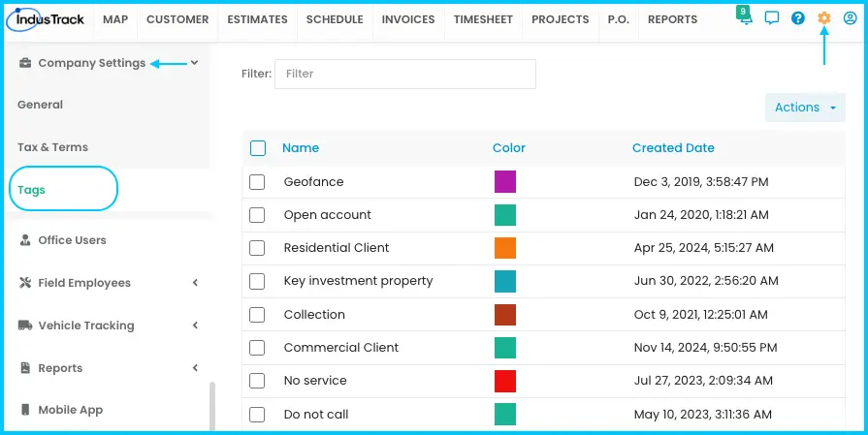This screenshot has width=868, height=435.
Task: Check the Key investment property checkbox
Action: point(257,281)
